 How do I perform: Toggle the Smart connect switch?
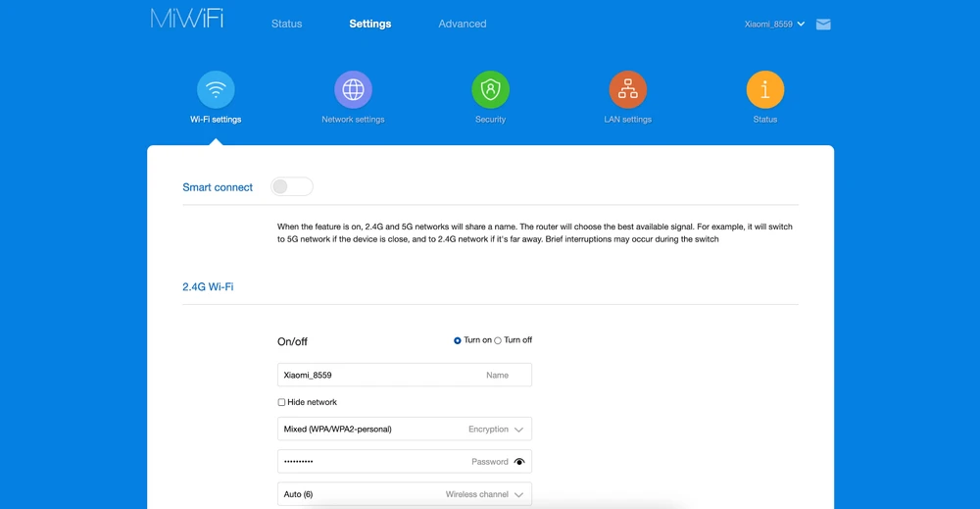point(292,186)
